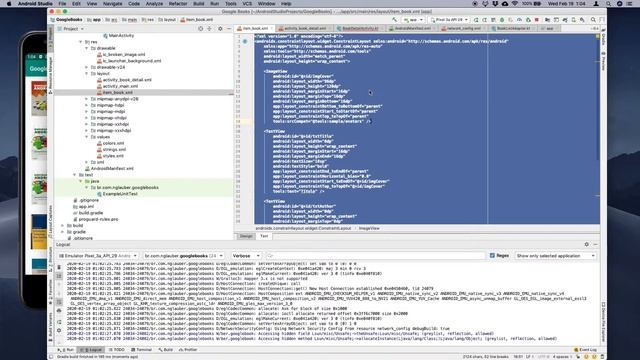Viewport: 640px width, 360px height.
Task: Click the Logcat sidebar settings gear icon
Action: (x=59, y=331)
